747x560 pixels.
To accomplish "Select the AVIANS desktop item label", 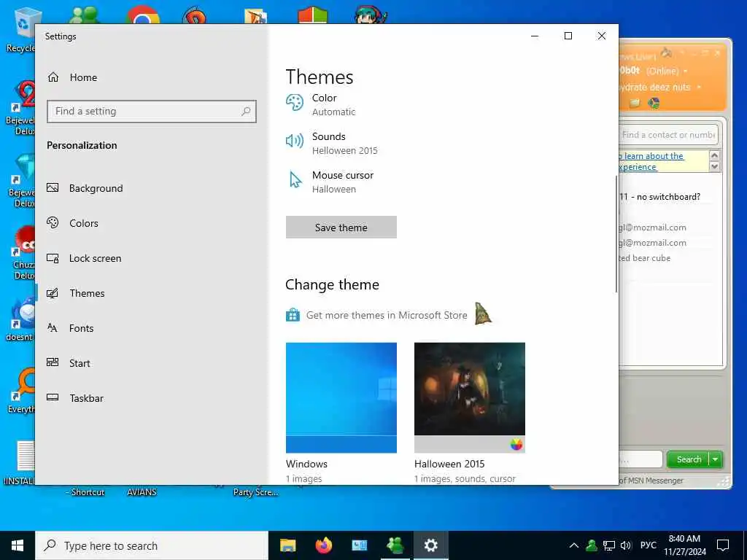I will click(142, 492).
